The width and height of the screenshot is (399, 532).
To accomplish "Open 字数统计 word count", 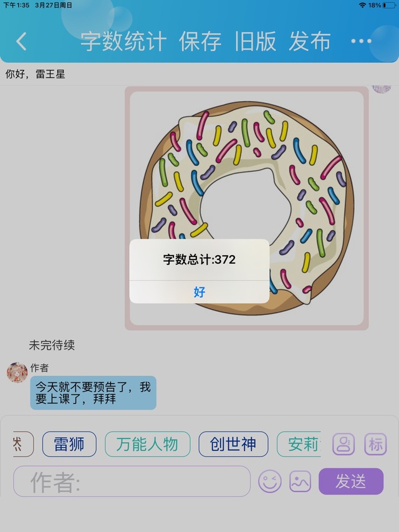I will 123,41.
